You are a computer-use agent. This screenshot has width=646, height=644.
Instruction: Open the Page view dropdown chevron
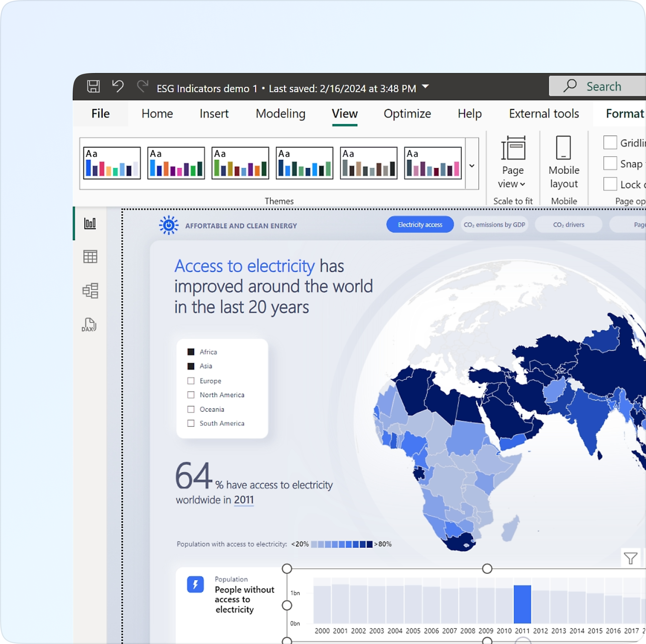pyautogui.click(x=523, y=184)
